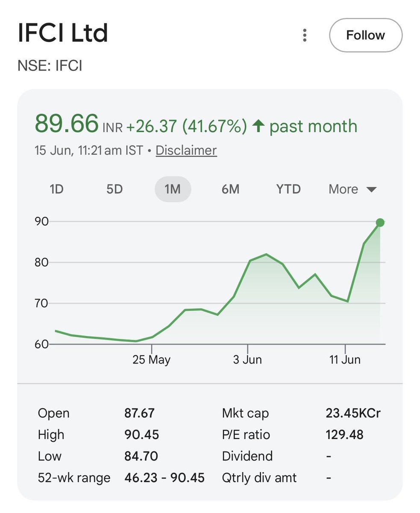The width and height of the screenshot is (420, 513).
Task: Click the IFCI Ltd title
Action: pos(63,33)
